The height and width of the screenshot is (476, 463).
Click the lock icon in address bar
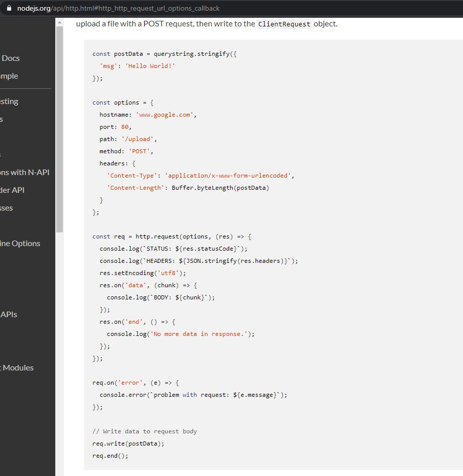9,8
